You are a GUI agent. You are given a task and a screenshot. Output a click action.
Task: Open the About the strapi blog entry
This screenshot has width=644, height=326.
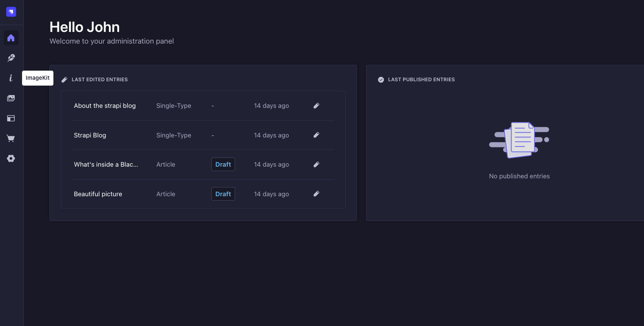105,106
